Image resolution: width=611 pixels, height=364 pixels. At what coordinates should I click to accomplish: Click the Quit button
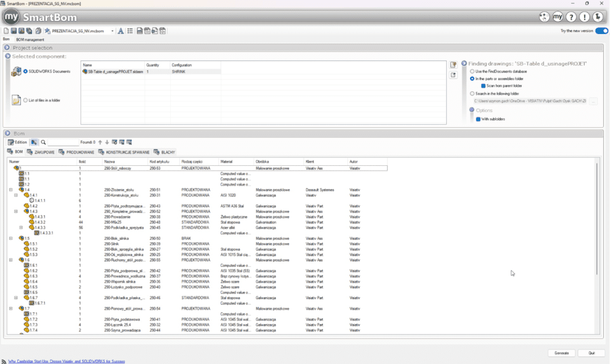click(591, 353)
